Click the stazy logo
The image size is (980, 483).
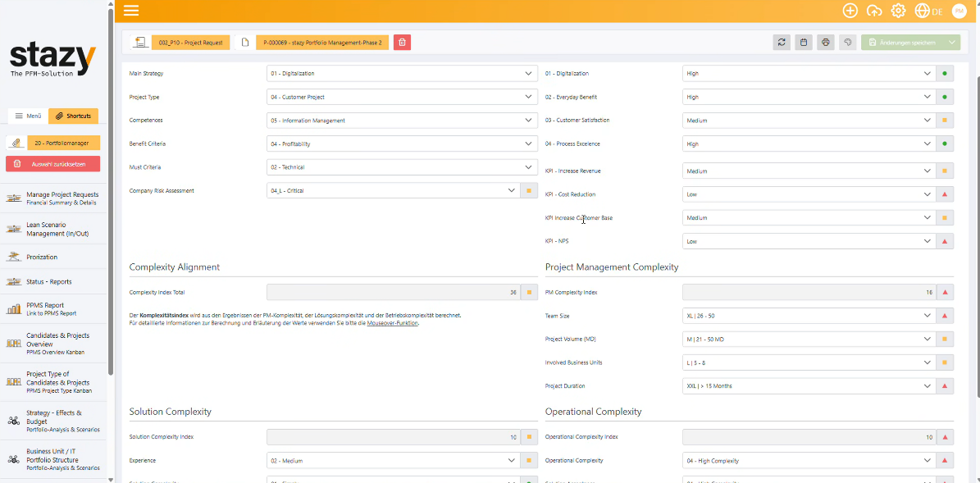coord(53,59)
